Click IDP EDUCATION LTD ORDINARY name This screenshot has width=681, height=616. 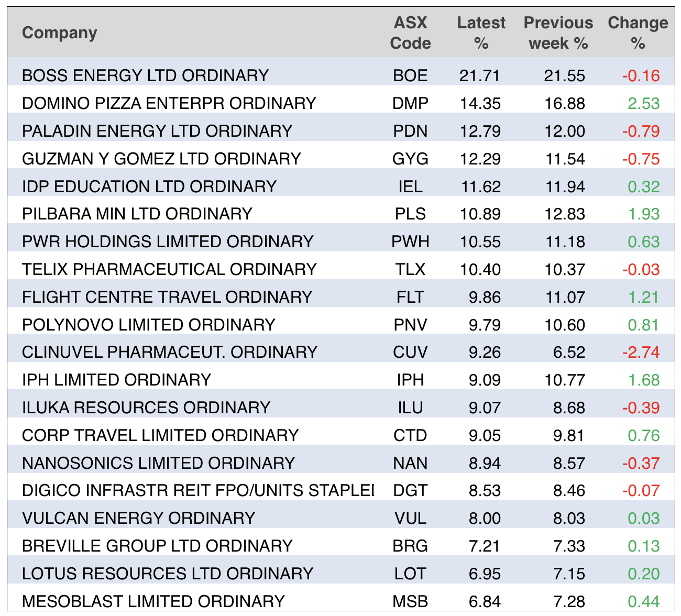pos(149,186)
